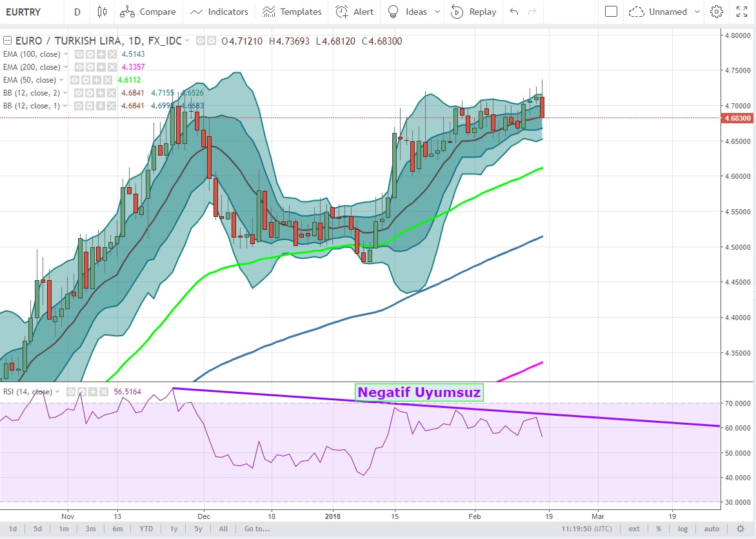Click the Compare symbol button

[x=148, y=12]
